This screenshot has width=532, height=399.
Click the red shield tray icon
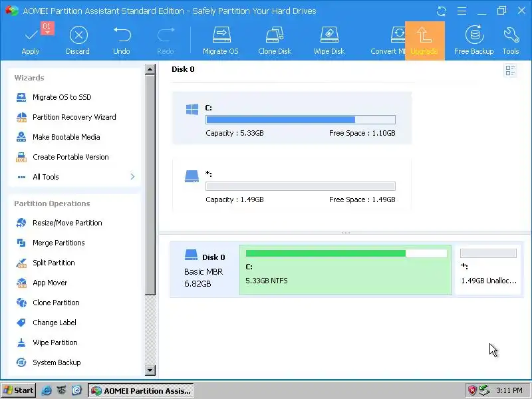pyautogui.click(x=472, y=390)
